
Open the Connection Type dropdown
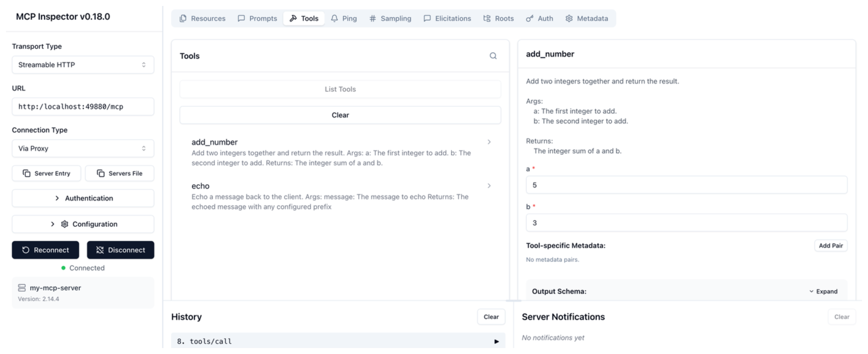83,148
